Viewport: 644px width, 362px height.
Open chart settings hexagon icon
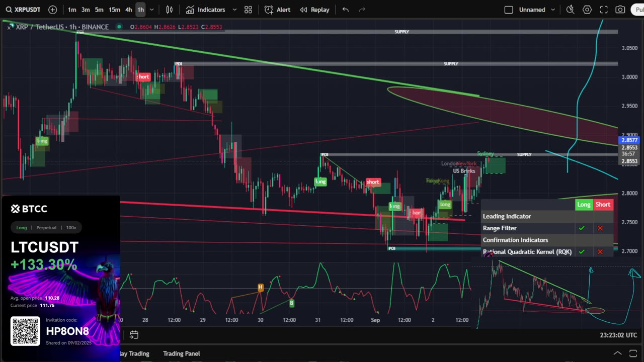tap(587, 10)
